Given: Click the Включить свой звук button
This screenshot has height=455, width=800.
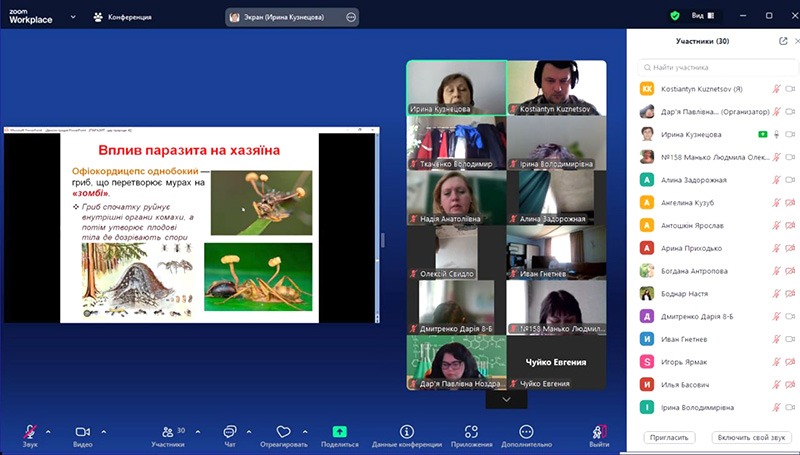Looking at the screenshot, I should point(750,437).
